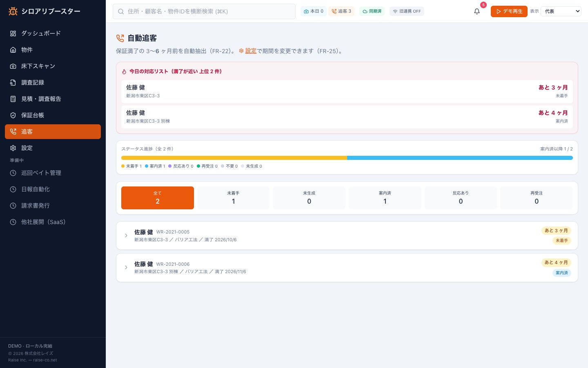Viewport: 588px width, 368px height.
Task: Click the purple 反応あり legend dot
Action: point(170,166)
